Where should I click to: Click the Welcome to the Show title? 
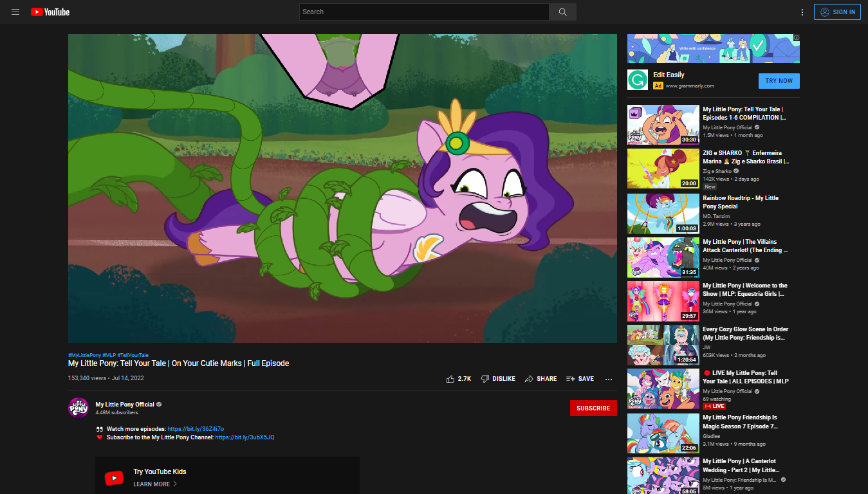coord(745,289)
